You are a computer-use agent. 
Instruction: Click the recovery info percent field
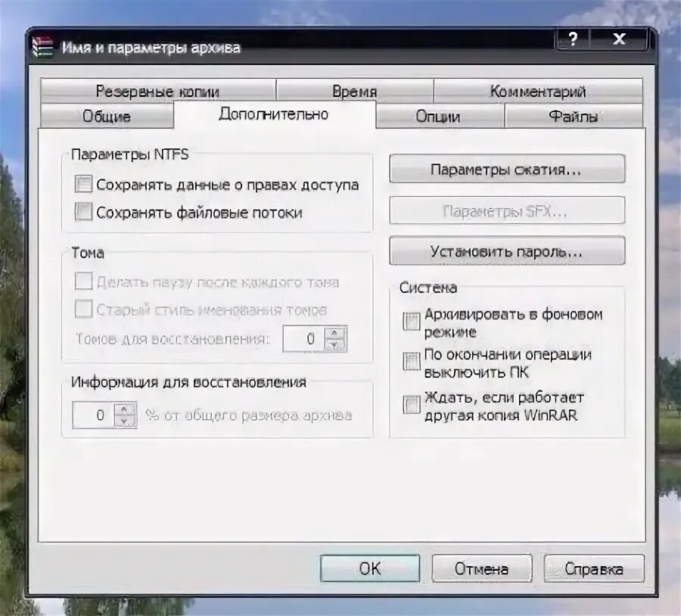(x=93, y=415)
